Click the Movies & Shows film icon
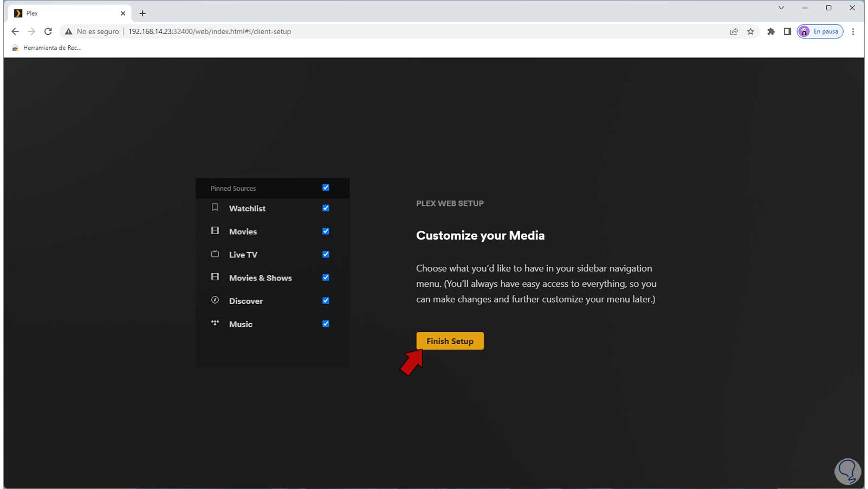This screenshot has width=868, height=489. point(215,277)
